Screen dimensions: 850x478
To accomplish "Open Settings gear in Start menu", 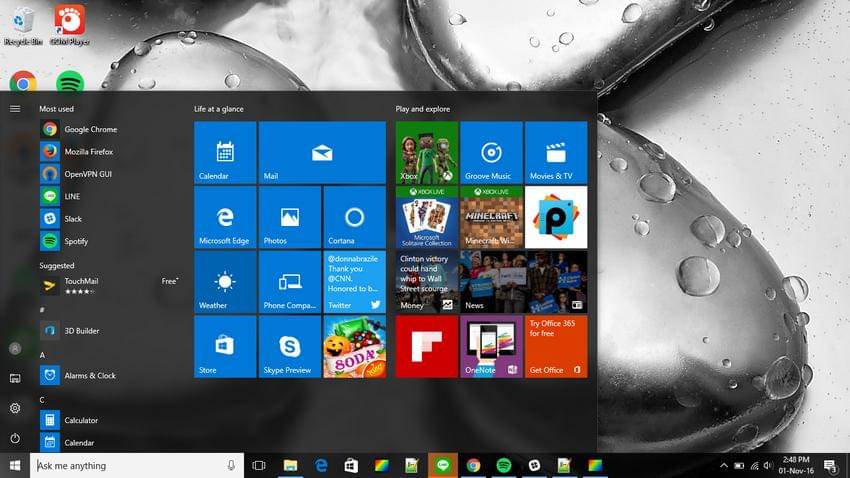I will [15, 408].
